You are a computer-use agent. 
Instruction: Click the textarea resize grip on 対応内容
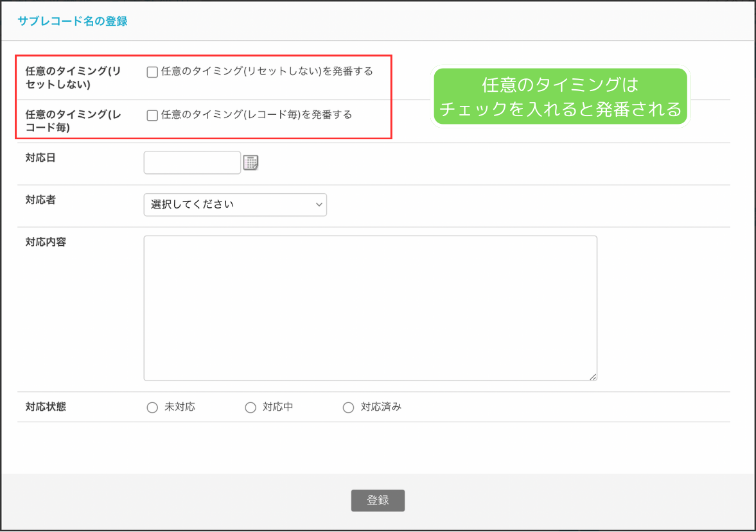[593, 376]
